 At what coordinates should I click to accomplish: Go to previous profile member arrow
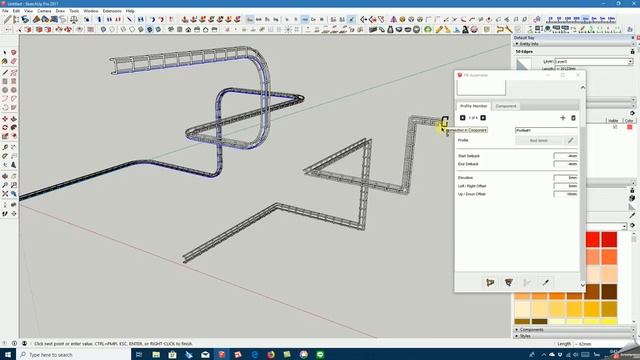click(462, 118)
